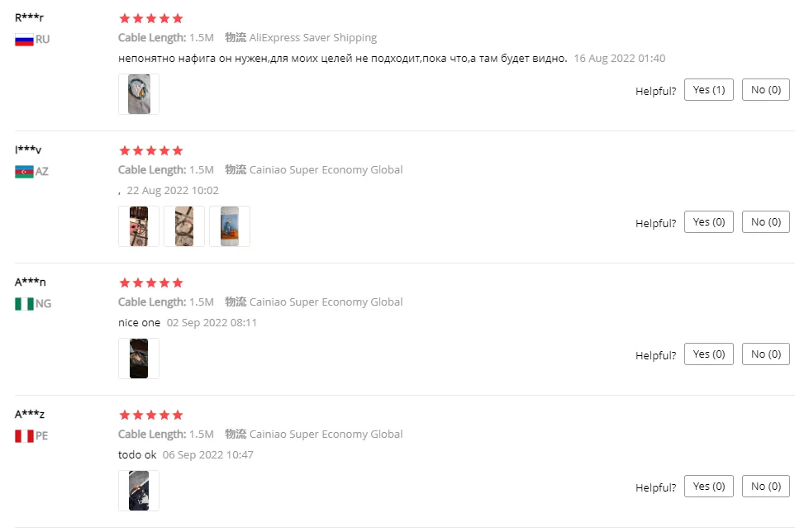Vote No on the "nice one" review
The width and height of the screenshot is (809, 532).
click(765, 354)
